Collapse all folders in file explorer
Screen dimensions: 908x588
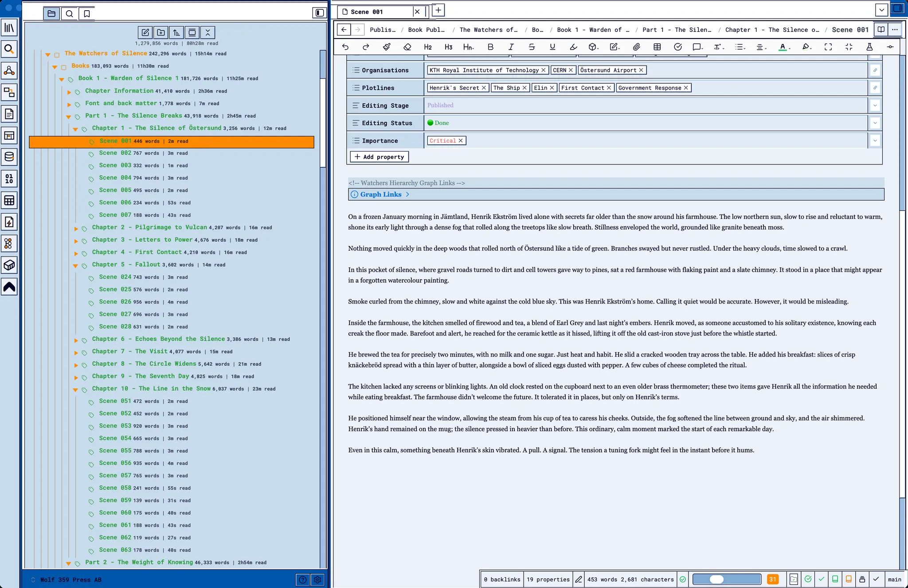tap(208, 32)
